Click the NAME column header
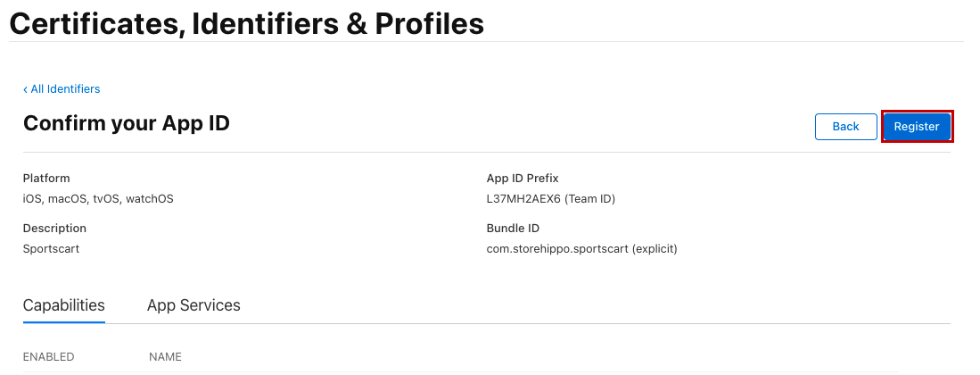980x375 pixels. pos(165,357)
